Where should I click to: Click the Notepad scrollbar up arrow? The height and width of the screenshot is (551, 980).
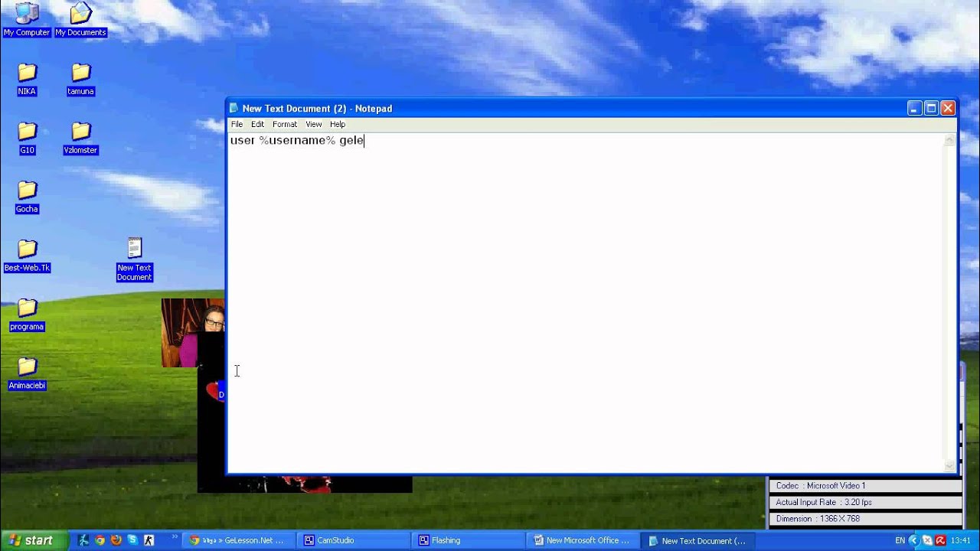pos(950,139)
